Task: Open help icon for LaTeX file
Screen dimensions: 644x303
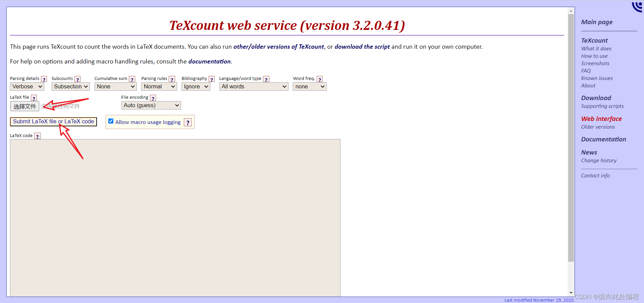Action: 34,98
